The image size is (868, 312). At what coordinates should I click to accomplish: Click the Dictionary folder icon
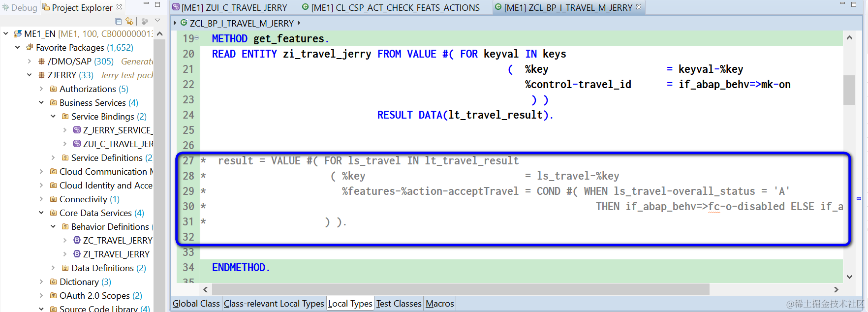(53, 282)
